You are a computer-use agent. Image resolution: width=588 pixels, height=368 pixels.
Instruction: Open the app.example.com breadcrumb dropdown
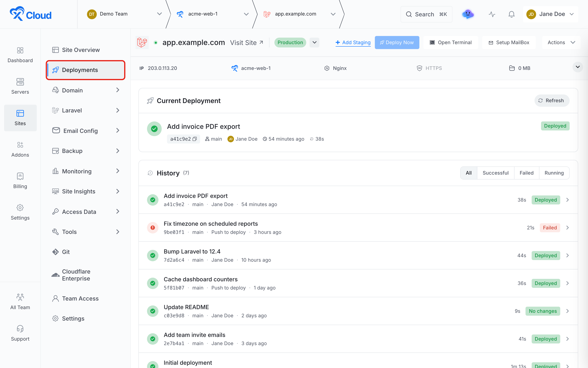point(300,14)
